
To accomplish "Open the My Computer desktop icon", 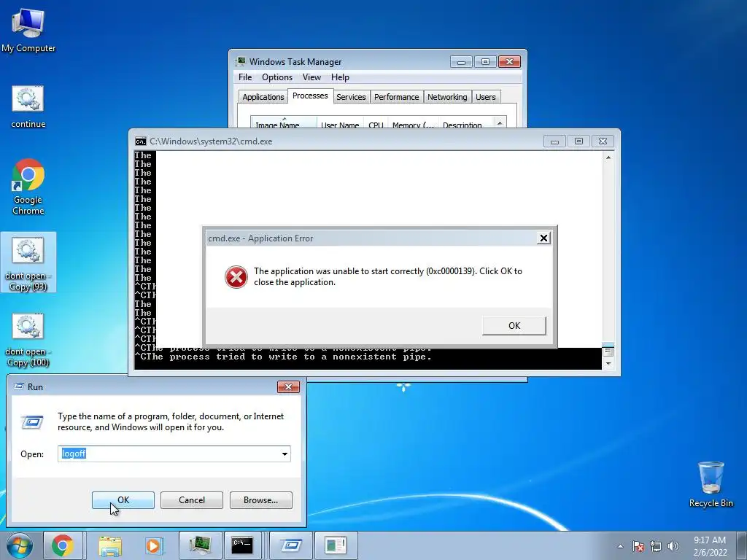I will 28,29.
